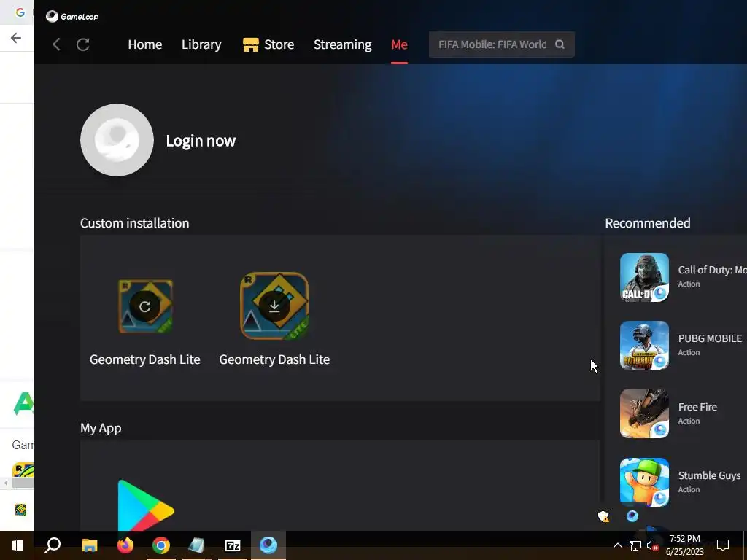Click the GameLoop taskbar icon
The width and height of the screenshot is (747, 560).
point(268,545)
